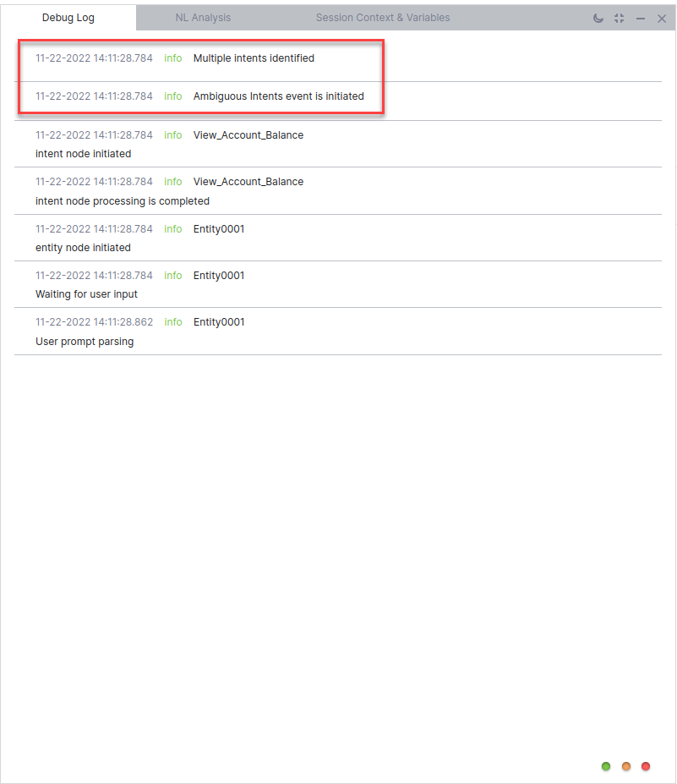Screen dimensions: 677x784
Task: Click the first View_Account_Balance node name
Action: point(248,135)
